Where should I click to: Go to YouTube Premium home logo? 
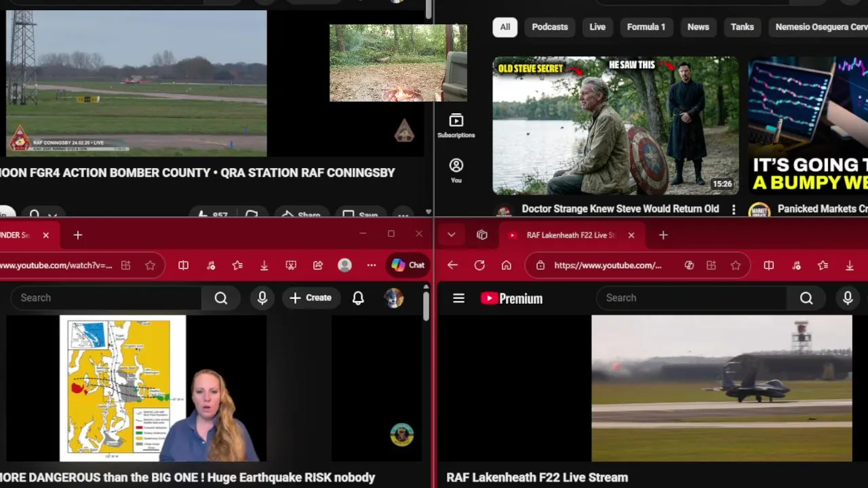511,298
